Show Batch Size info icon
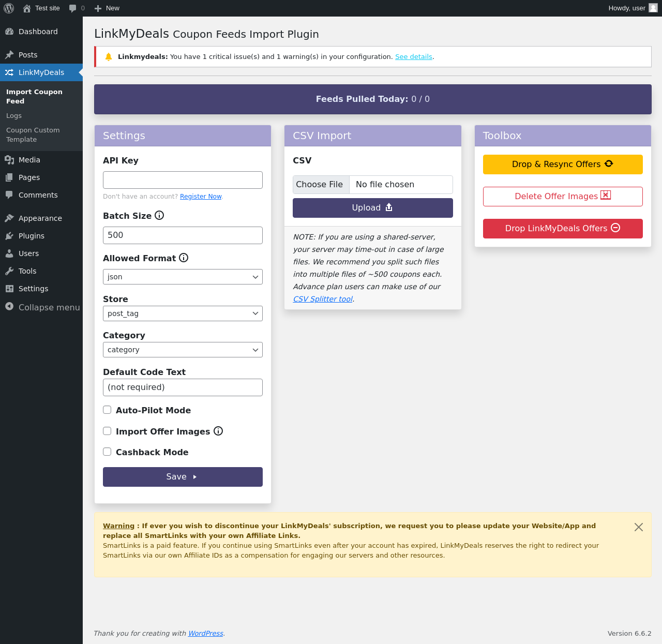 159,215
